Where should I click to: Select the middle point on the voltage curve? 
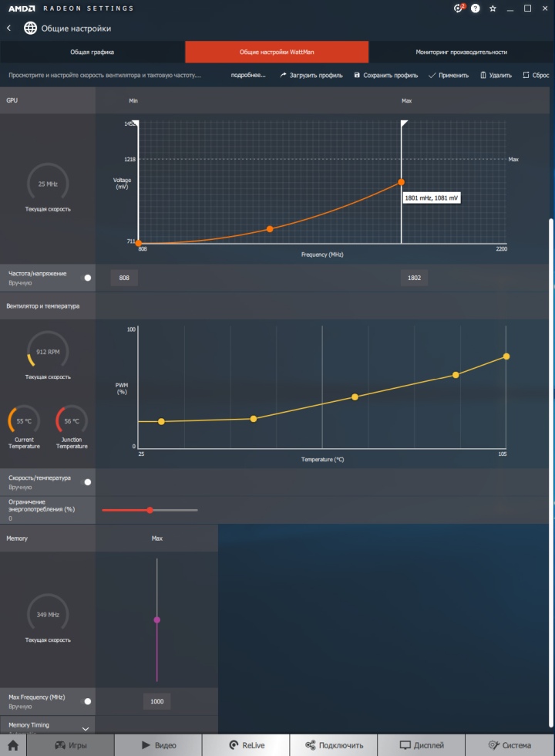point(270,229)
